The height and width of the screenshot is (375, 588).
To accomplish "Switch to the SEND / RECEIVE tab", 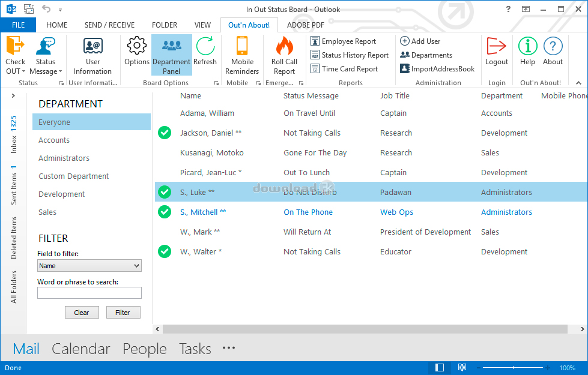I will (109, 25).
